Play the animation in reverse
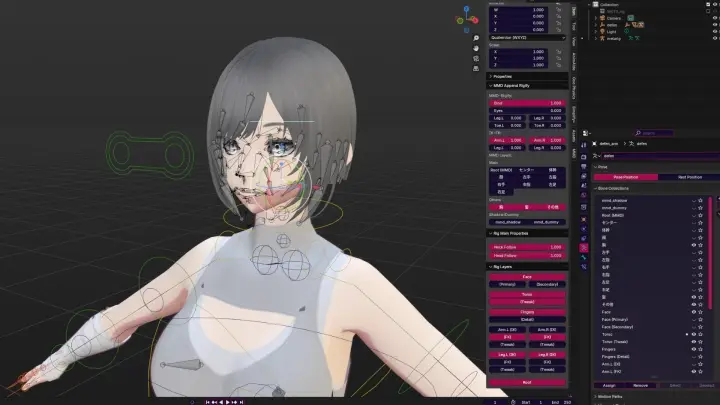Viewport: 720px width, 405px height. pyautogui.click(x=221, y=402)
